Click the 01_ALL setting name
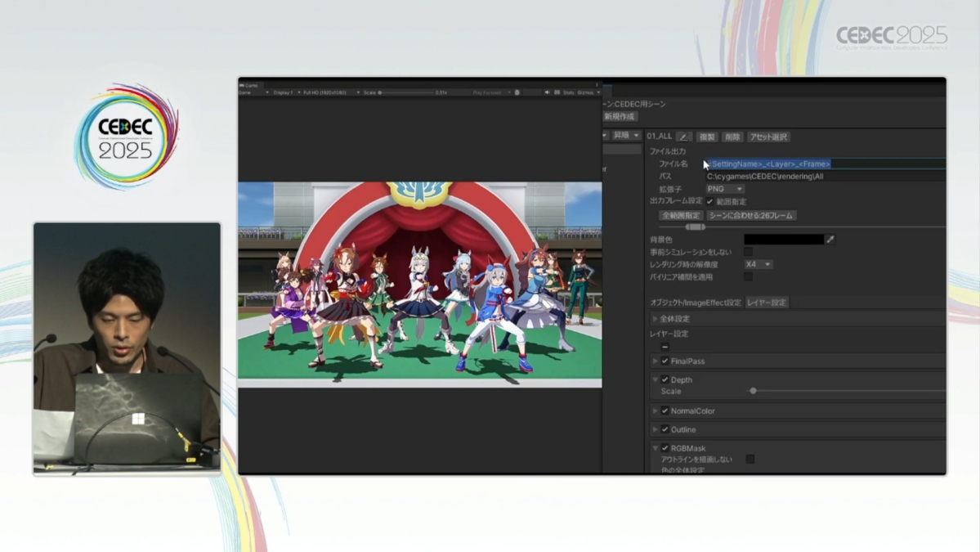 point(660,137)
